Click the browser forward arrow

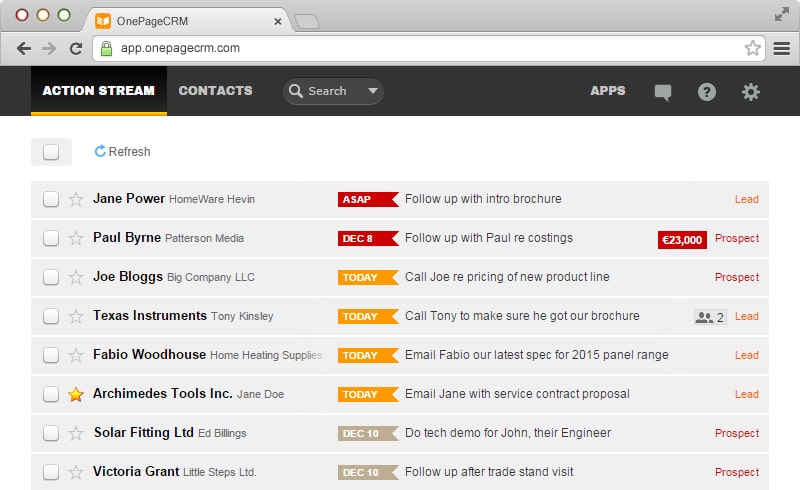pyautogui.click(x=49, y=48)
